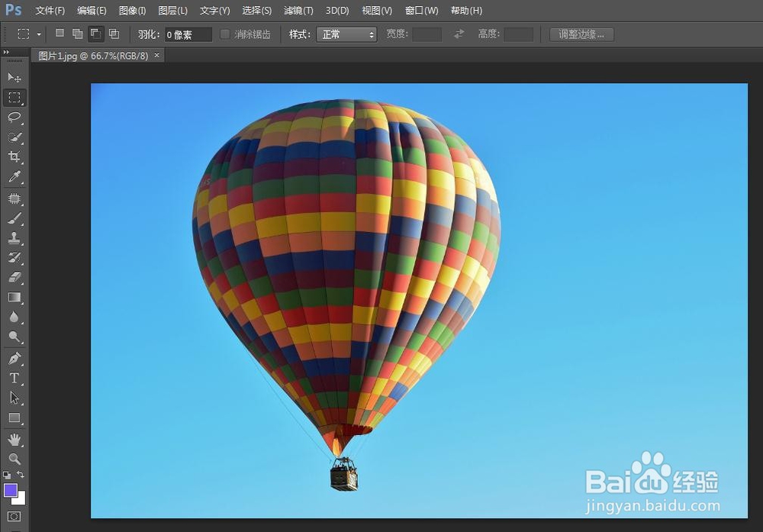Open the Image menu

[132, 10]
